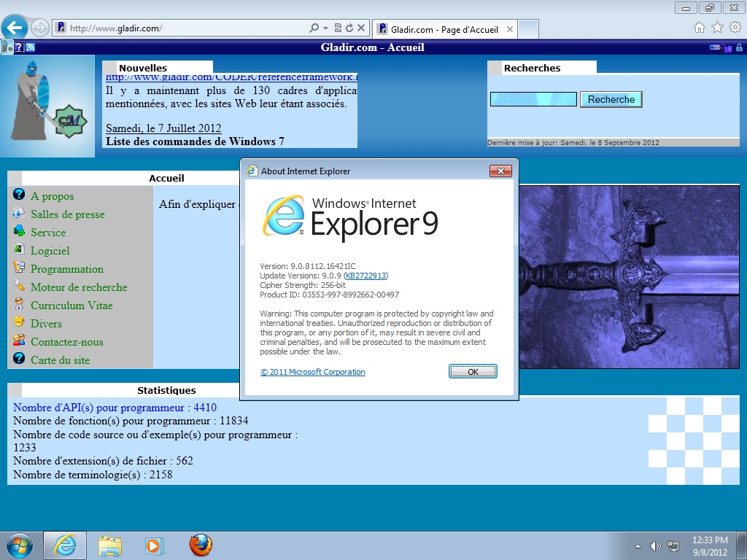Viewport: 747px width, 560px height.
Task: Click the Stop loading X in address bar
Action: pyautogui.click(x=361, y=28)
